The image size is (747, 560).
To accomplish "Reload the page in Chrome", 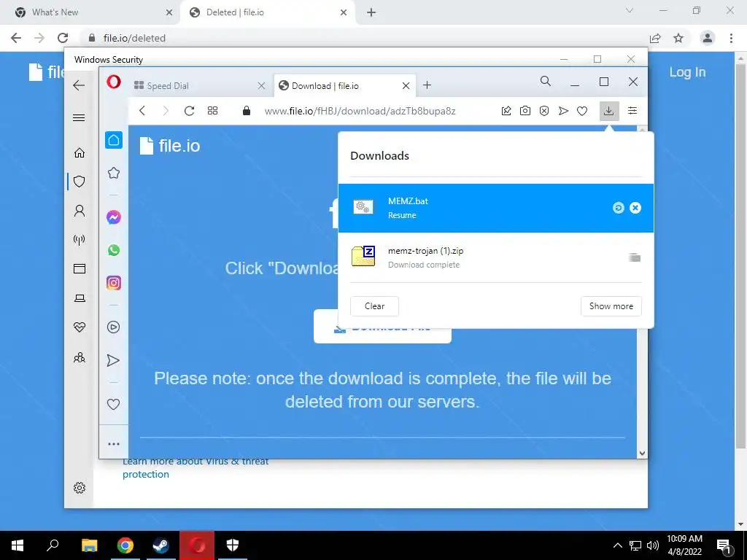I will [63, 38].
